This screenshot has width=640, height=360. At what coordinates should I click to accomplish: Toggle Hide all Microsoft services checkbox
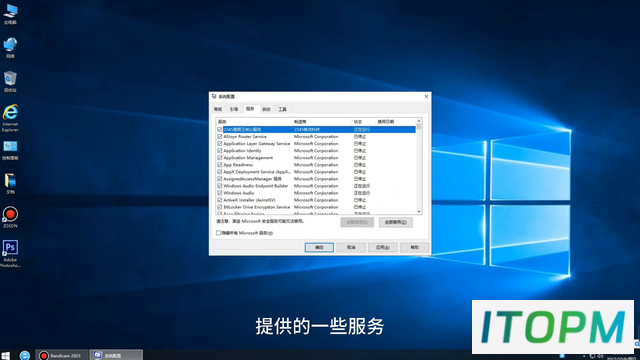point(218,233)
